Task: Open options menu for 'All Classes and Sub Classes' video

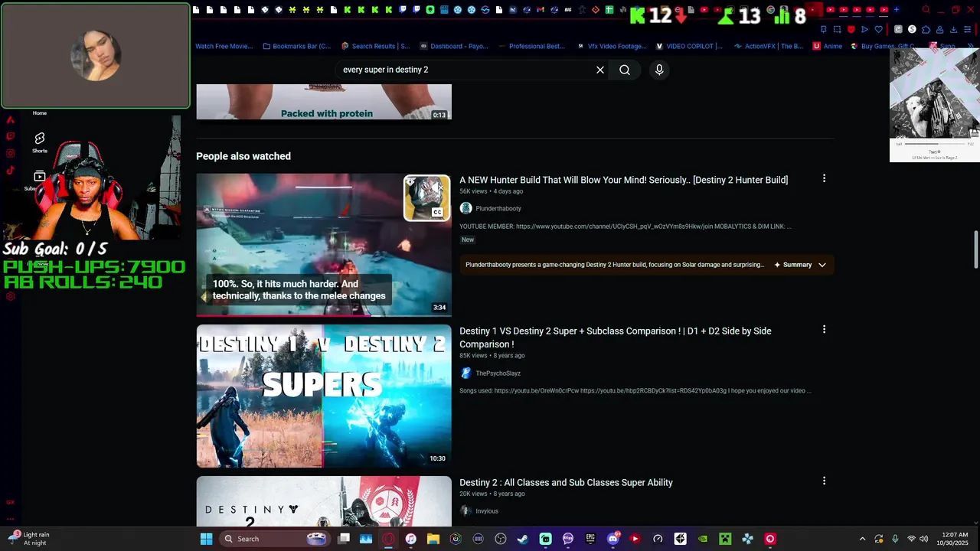Action: [x=824, y=481]
